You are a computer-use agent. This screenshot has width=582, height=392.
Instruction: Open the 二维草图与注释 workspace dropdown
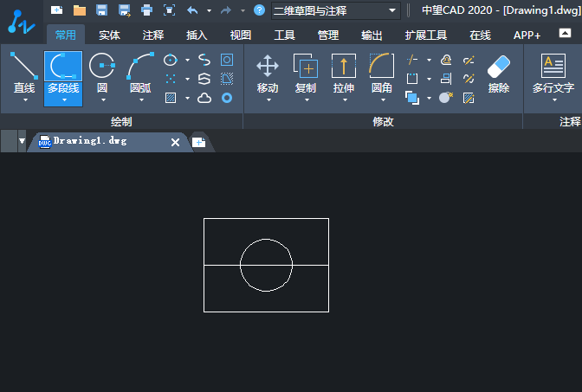336,10
